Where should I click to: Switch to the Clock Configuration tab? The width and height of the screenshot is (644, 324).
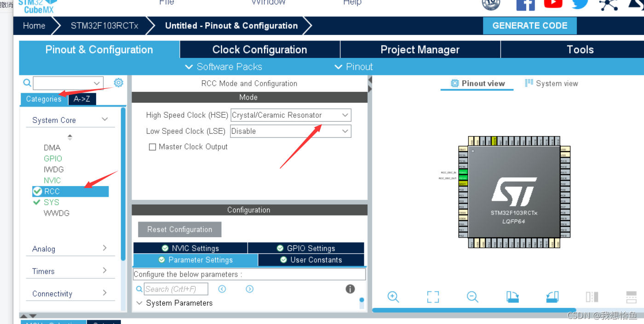click(x=259, y=50)
